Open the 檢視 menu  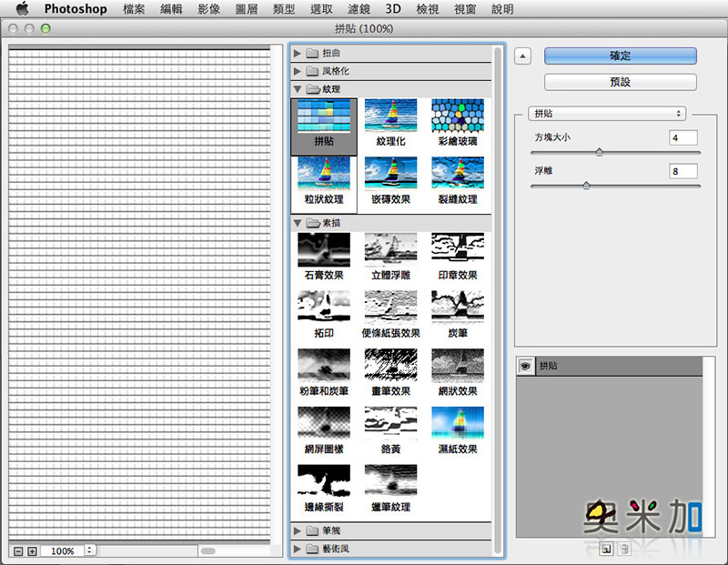pos(428,9)
